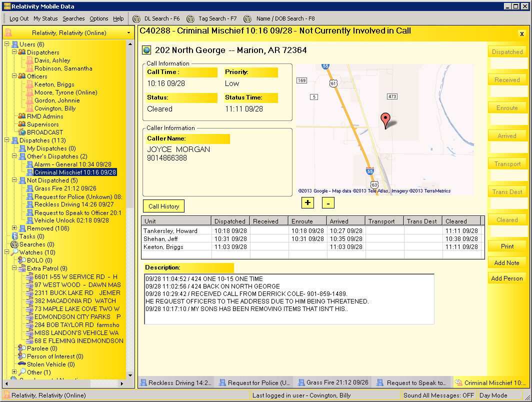This screenshot has height=402, width=532.
Task: Open the Help menu
Action: (118, 18)
